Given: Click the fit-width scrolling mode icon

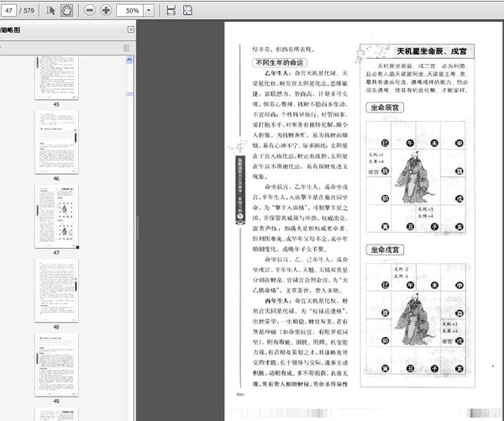Looking at the screenshot, I should pyautogui.click(x=171, y=11).
